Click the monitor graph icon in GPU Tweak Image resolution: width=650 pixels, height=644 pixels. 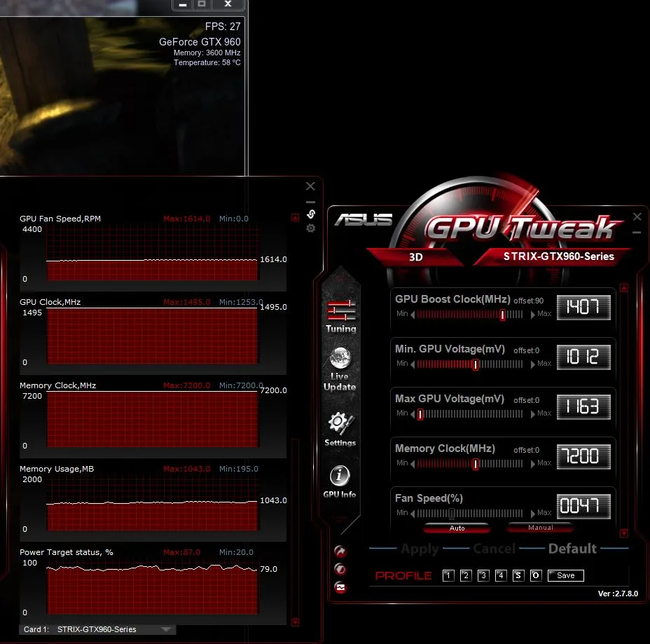click(340, 587)
